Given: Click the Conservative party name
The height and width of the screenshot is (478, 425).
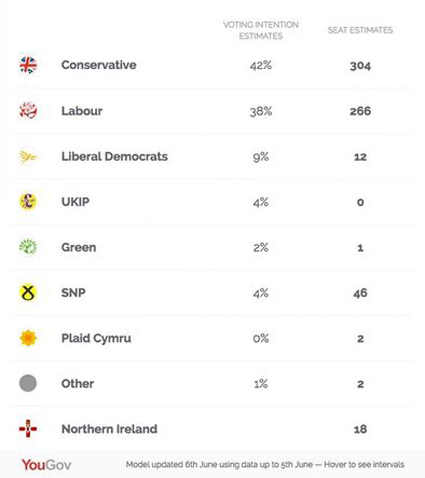Looking at the screenshot, I should [99, 65].
